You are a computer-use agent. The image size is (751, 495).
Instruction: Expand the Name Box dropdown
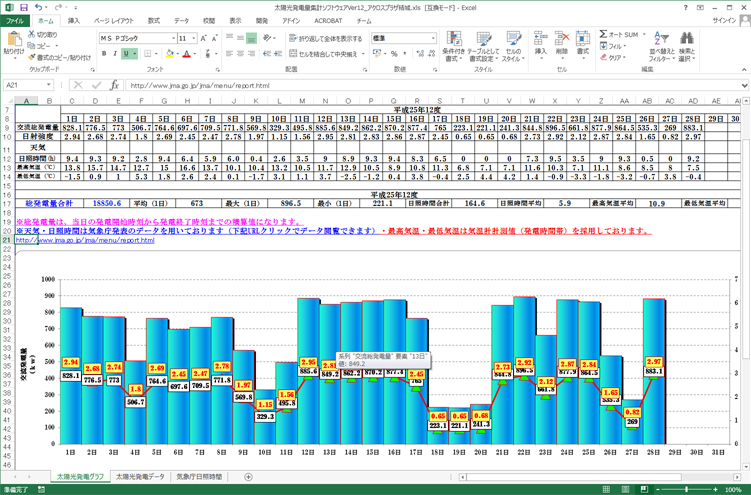[x=49, y=85]
